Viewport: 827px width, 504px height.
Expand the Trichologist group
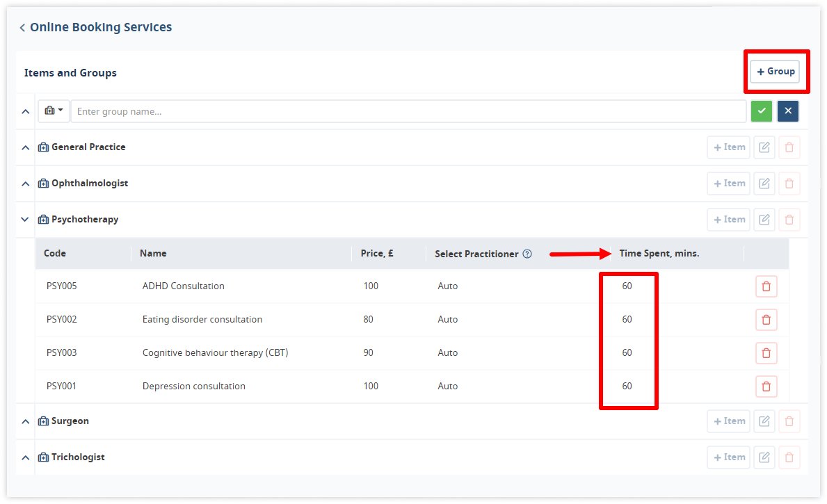pos(24,457)
